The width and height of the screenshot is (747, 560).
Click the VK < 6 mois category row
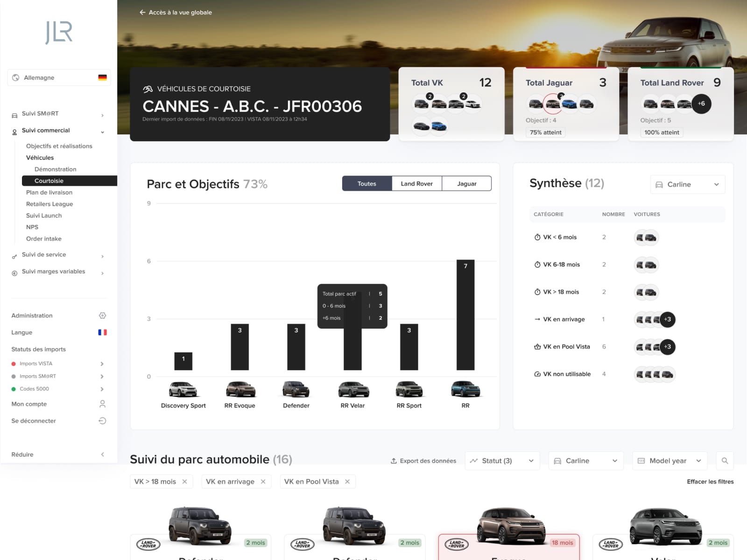pyautogui.click(x=627, y=237)
